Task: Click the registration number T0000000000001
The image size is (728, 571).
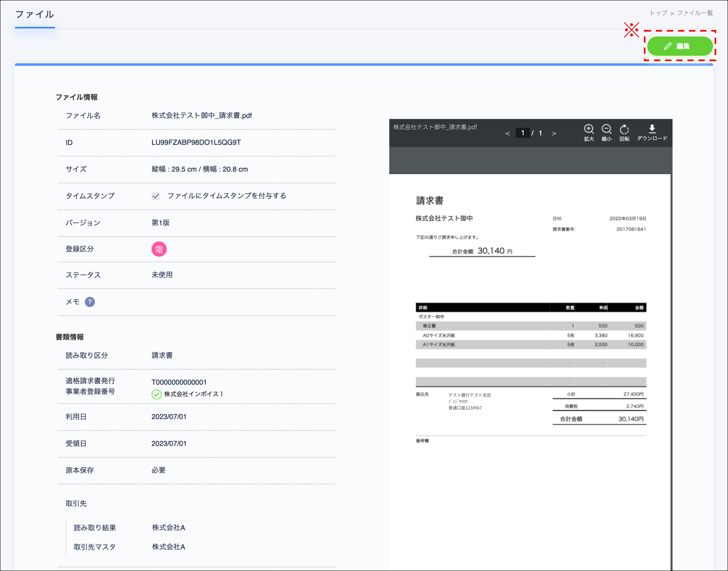Action: point(179,382)
